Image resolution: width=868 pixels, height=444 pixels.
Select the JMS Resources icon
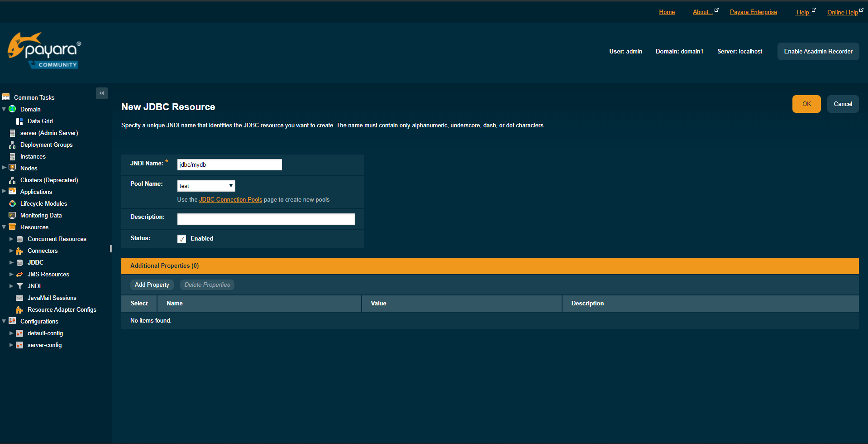(19, 274)
